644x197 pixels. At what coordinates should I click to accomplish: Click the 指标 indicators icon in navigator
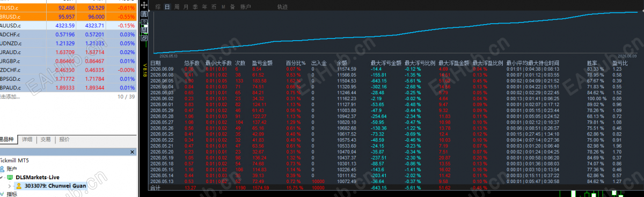pos(2,194)
